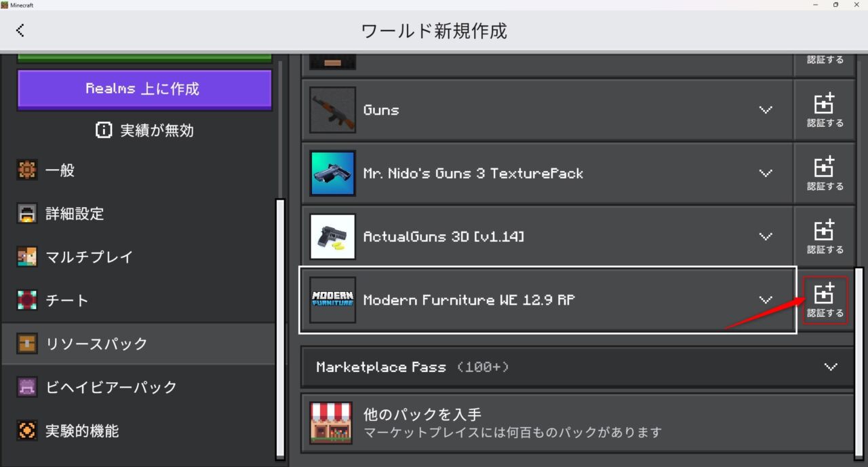868x467 pixels.
Task: Open the マルチプレイ multiplayer settings icon
Action: point(27,257)
